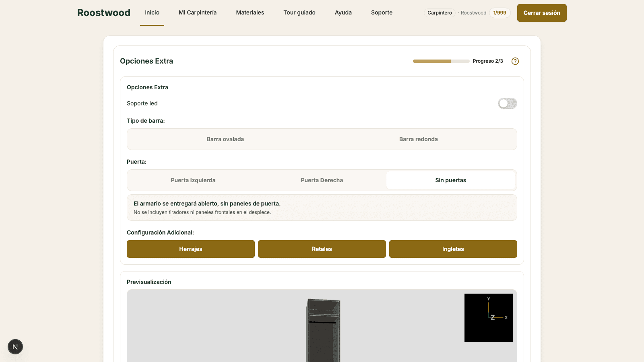Select Sin puertas option
644x362 pixels.
451,180
